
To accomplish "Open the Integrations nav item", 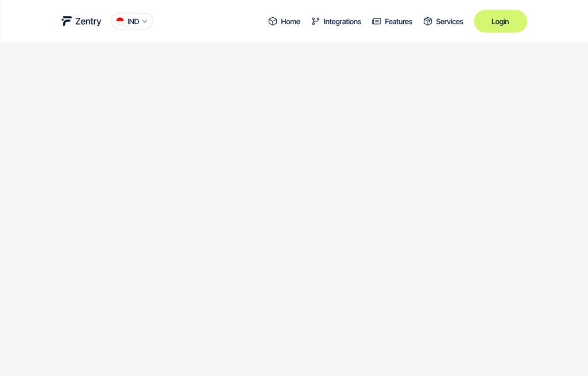I will (x=336, y=21).
